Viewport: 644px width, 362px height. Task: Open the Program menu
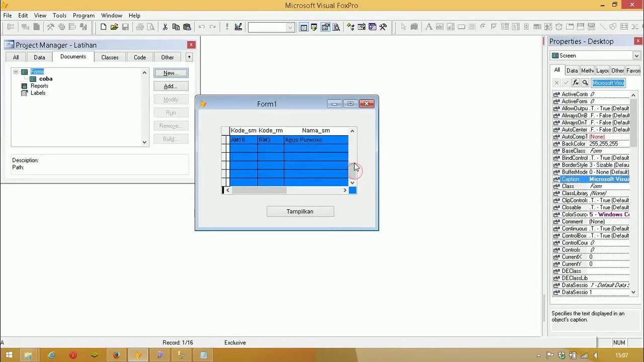[84, 16]
